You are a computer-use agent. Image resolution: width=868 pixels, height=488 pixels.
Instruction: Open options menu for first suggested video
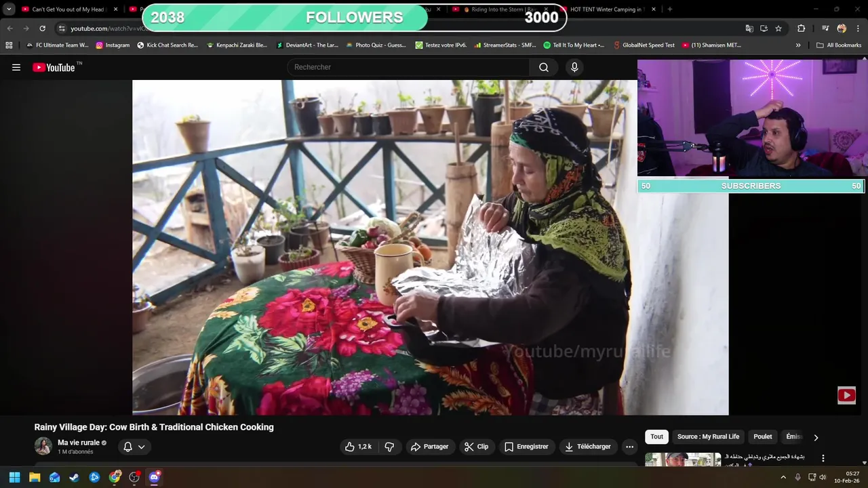[823, 459]
